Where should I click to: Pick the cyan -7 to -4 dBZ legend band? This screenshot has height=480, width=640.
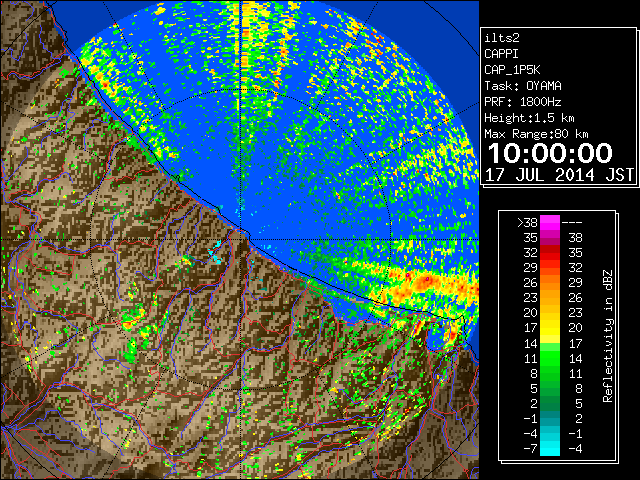point(550,448)
